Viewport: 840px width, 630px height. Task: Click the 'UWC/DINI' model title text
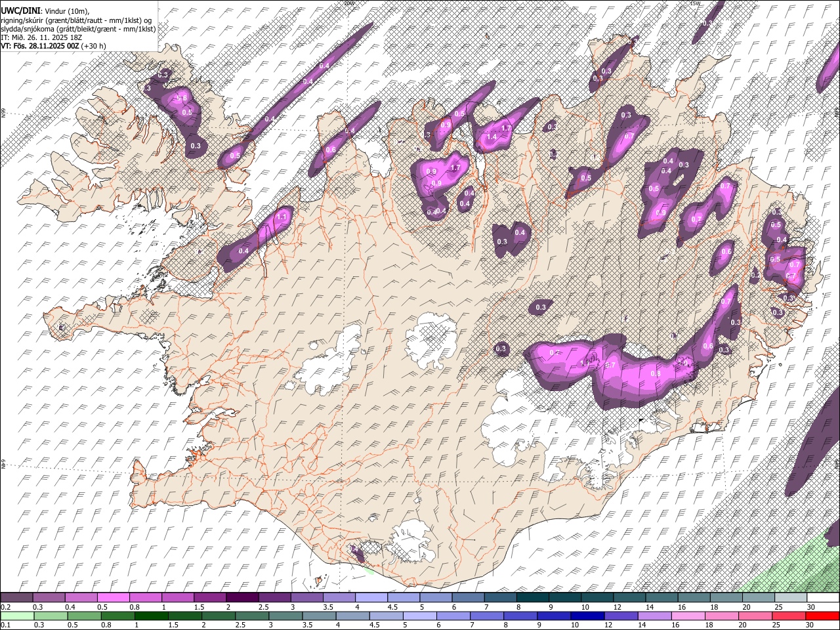[20, 10]
